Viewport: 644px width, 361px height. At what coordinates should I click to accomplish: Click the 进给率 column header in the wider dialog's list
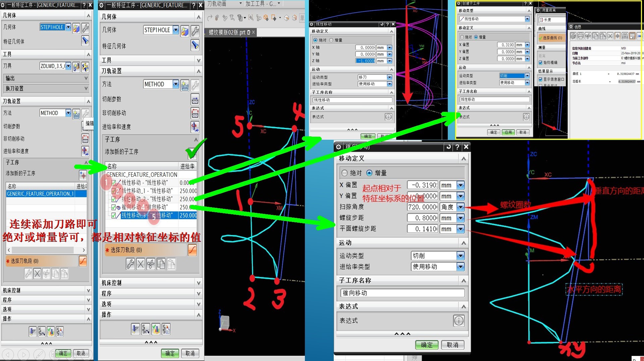pos(187,167)
